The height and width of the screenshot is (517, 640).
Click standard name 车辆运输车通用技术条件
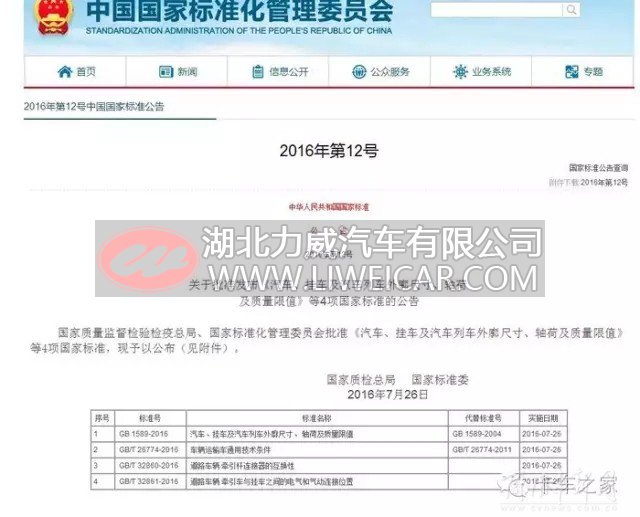[x=230, y=450]
